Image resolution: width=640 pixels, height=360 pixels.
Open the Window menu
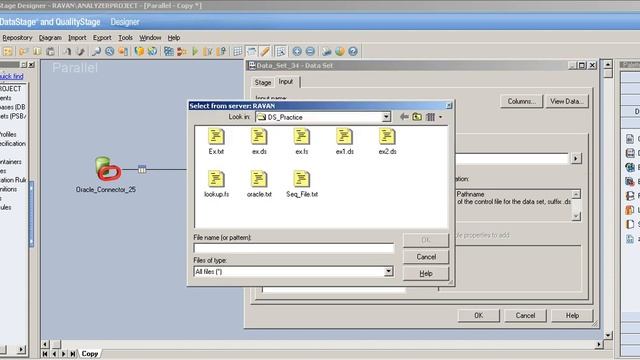(x=150, y=38)
